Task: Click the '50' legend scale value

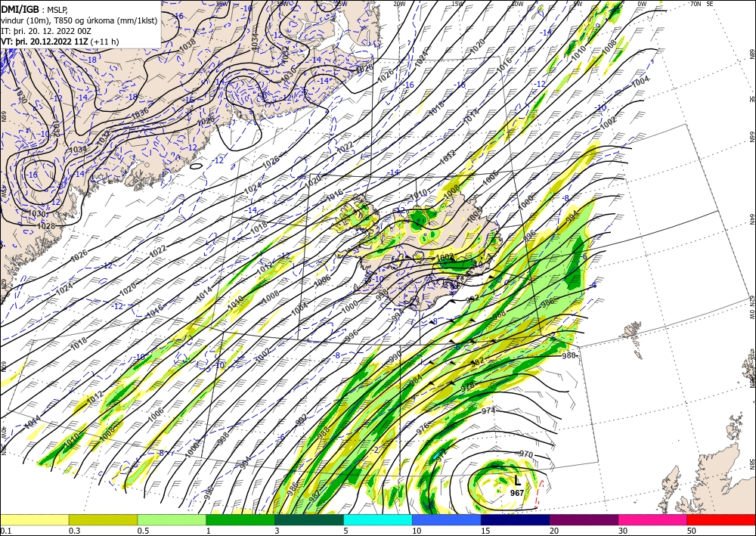Action: tap(691, 531)
